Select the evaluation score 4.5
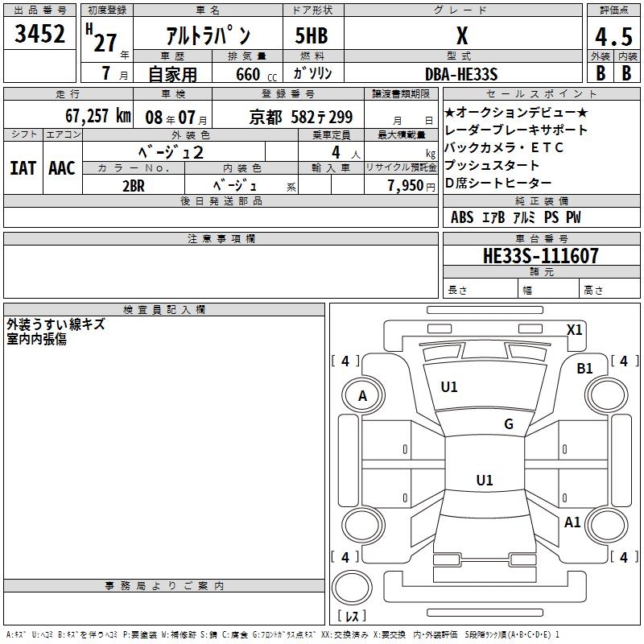This screenshot has height=644, width=644. [x=613, y=36]
